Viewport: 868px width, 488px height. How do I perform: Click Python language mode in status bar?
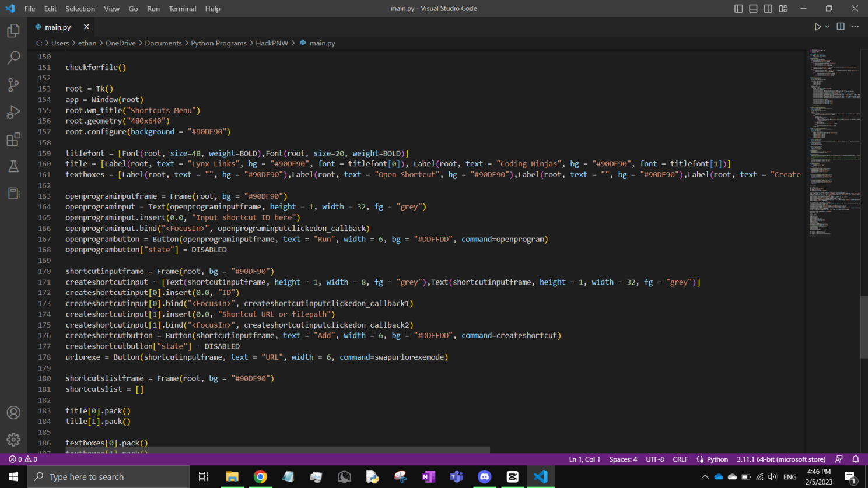tap(717, 459)
